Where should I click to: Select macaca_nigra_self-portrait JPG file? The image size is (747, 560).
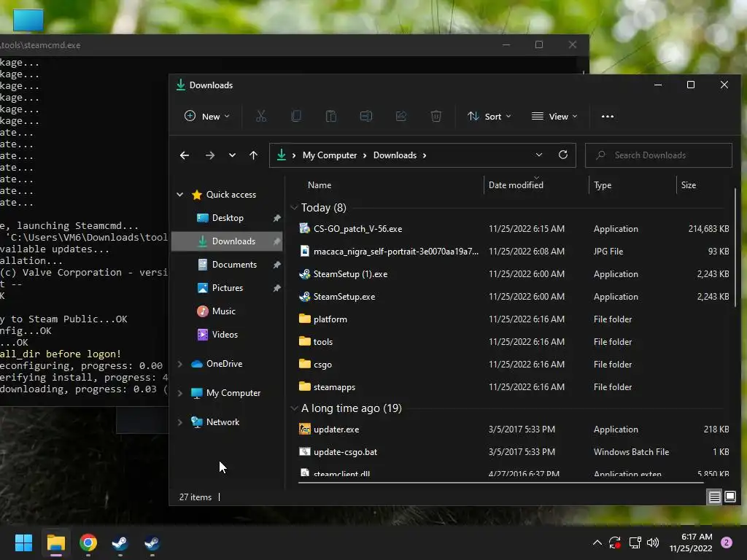point(514,252)
